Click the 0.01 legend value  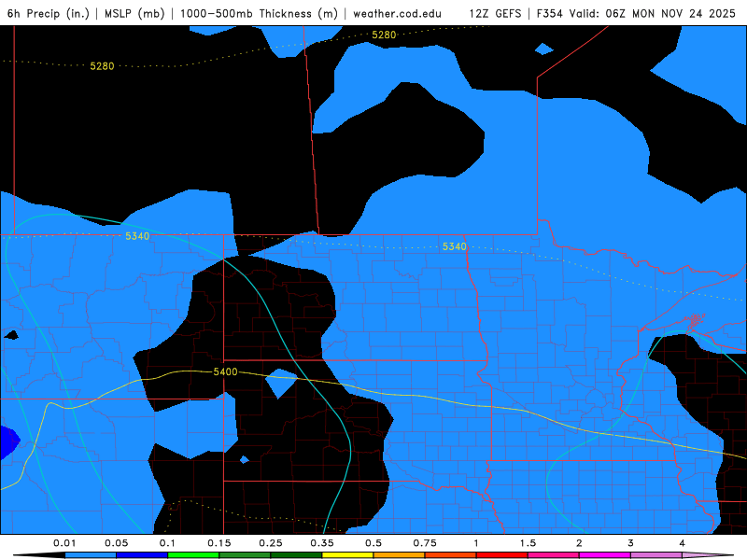(x=64, y=543)
